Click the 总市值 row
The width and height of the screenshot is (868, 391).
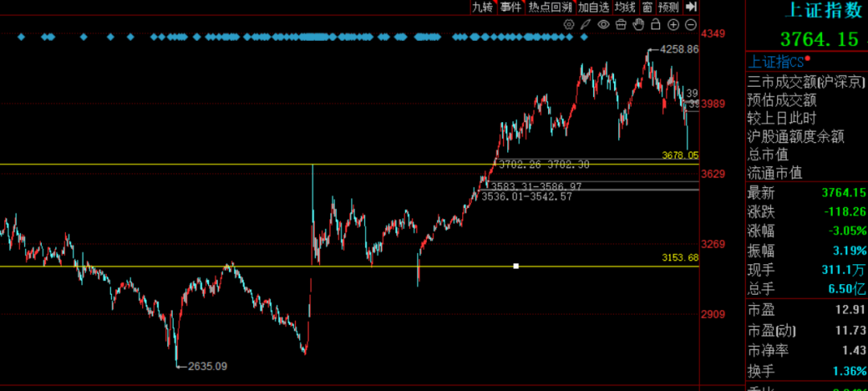(x=807, y=155)
